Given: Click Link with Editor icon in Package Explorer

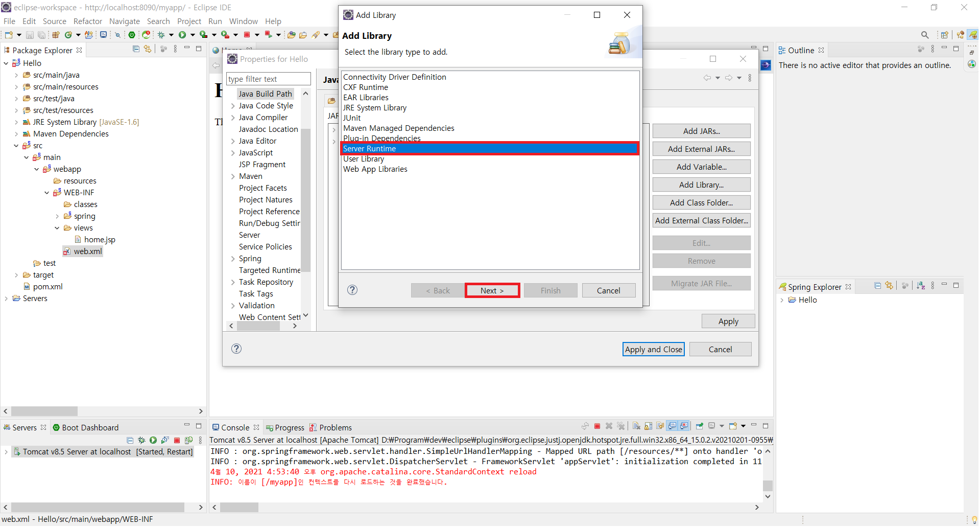Looking at the screenshot, I should [148, 49].
